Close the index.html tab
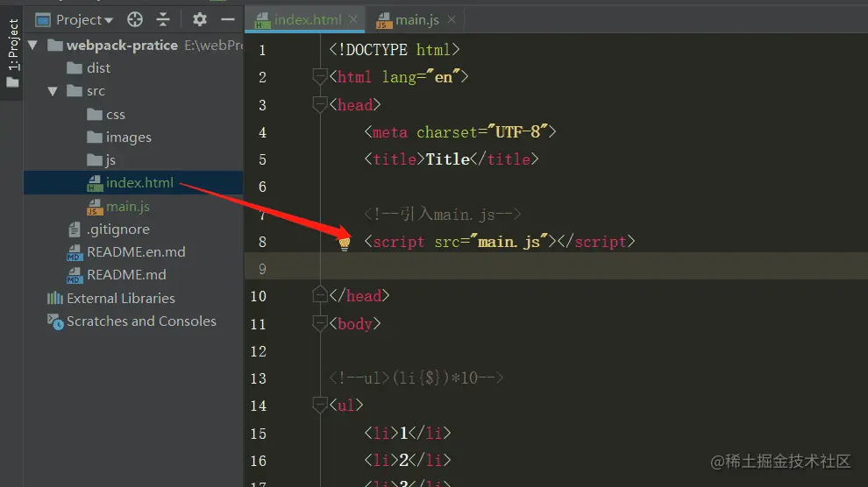The image size is (868, 487). tap(353, 19)
